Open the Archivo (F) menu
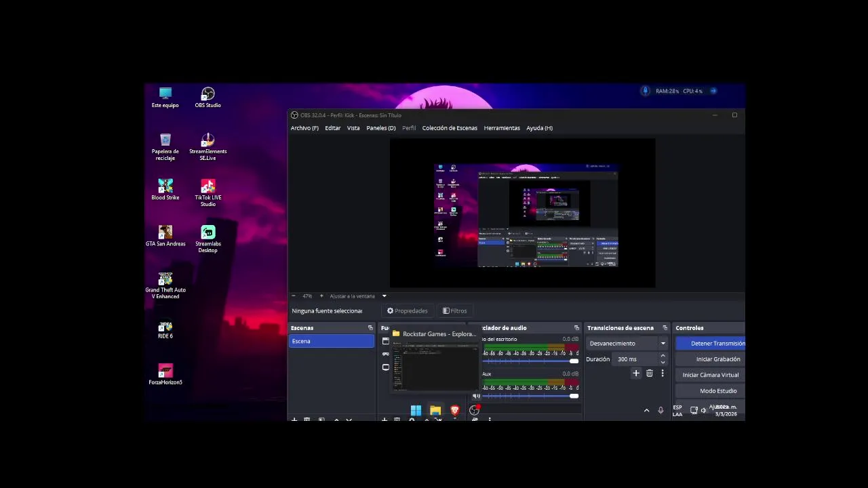The height and width of the screenshot is (488, 868). click(304, 128)
